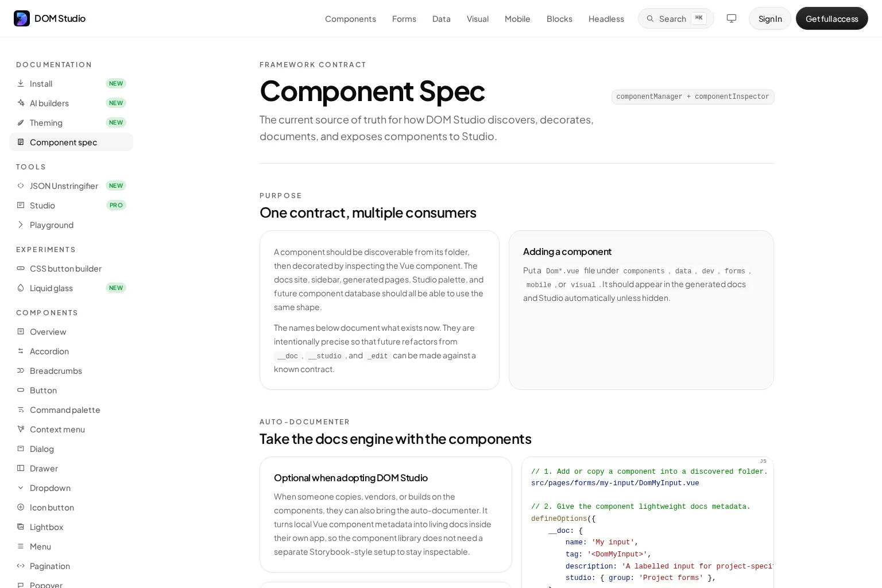Viewport: 882px width, 588px height.
Task: Click the search magnifier icon
Action: tap(651, 18)
